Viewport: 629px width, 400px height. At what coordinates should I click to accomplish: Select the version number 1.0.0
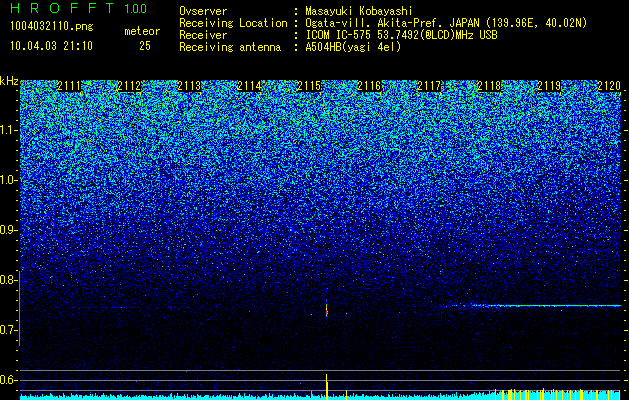pos(136,8)
